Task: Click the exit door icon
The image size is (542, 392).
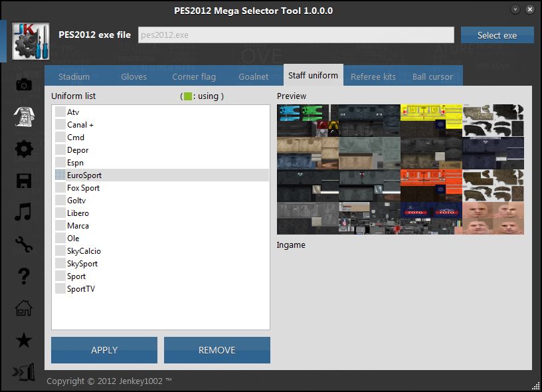Action: 24,372
